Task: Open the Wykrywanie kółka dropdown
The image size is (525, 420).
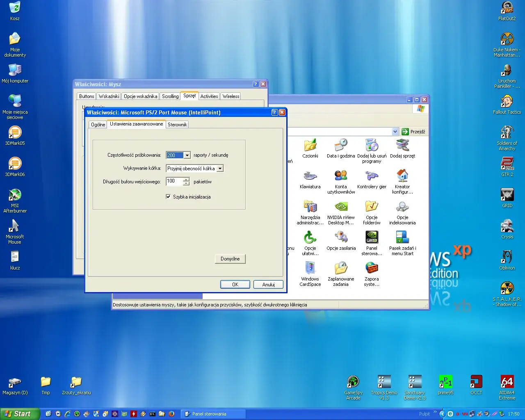Action: pos(220,168)
